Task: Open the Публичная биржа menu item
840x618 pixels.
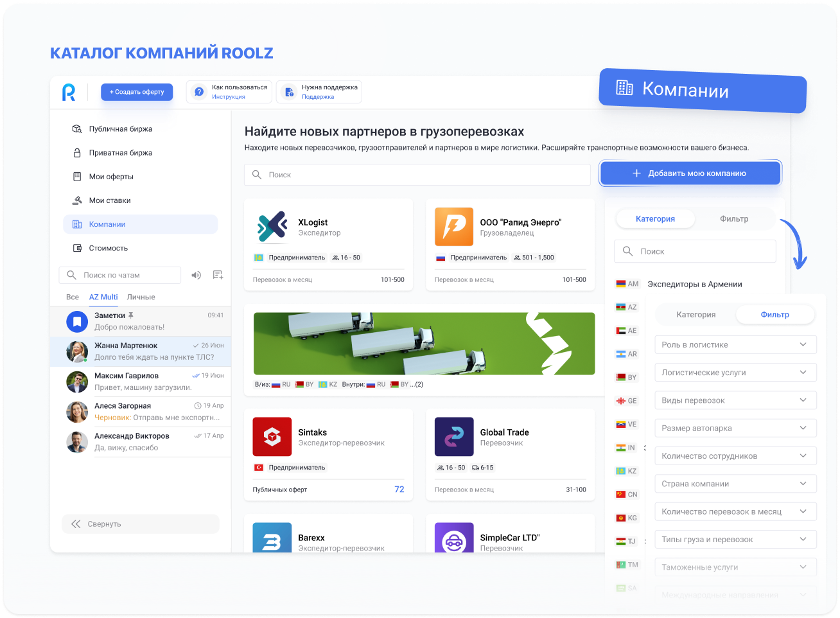Action: [x=120, y=129]
